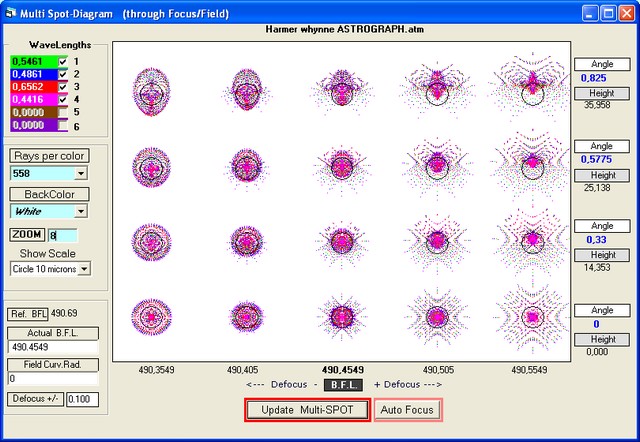This screenshot has height=442, width=640.
Task: Enable wavelength 6 checkbox
Action: [62, 125]
